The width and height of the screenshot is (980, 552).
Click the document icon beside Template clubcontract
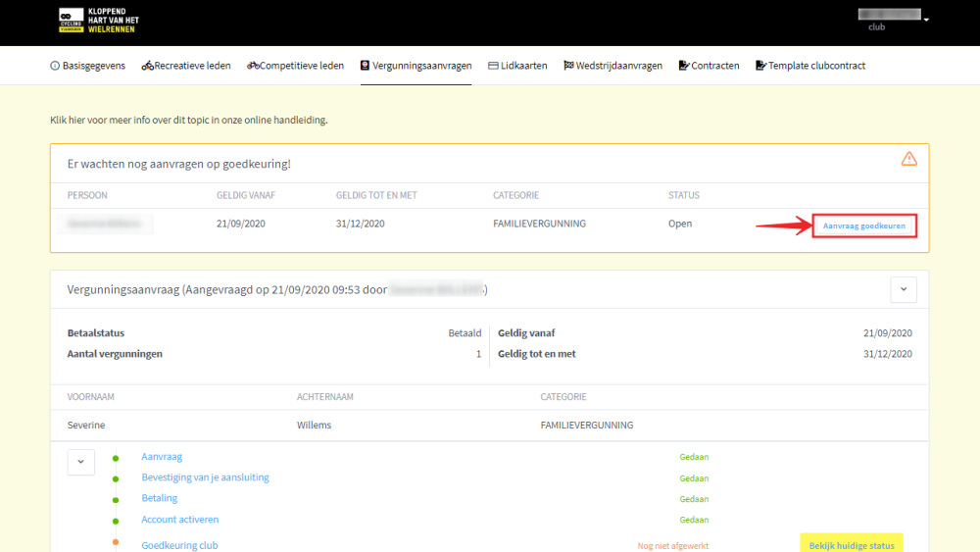[760, 66]
